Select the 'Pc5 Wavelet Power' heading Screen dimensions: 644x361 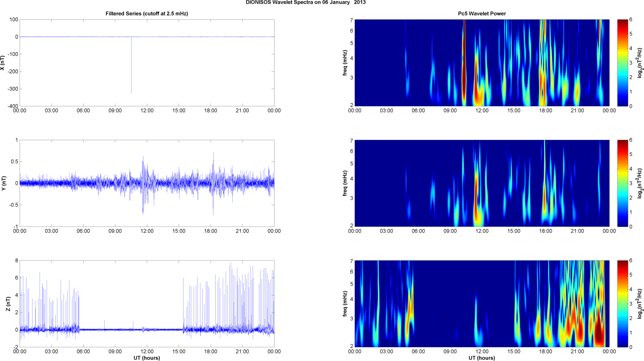[482, 14]
